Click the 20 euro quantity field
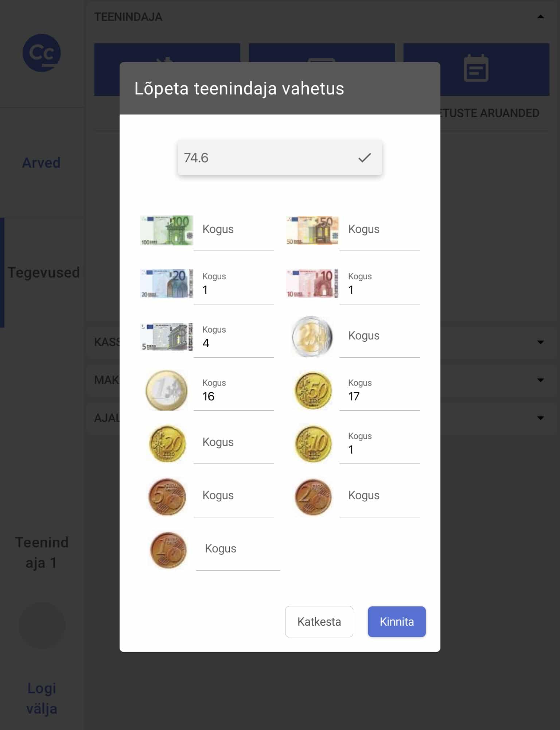The width and height of the screenshot is (560, 730). click(x=234, y=290)
